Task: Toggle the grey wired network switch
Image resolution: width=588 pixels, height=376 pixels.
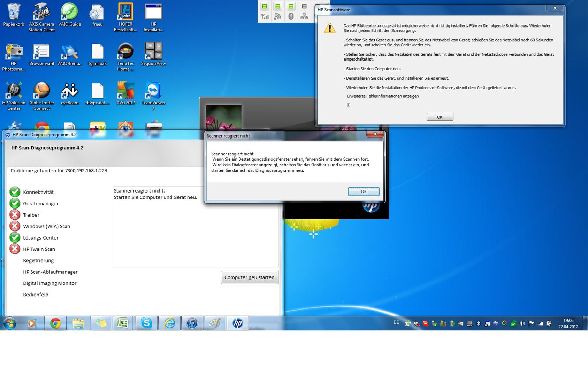Action: (x=304, y=7)
